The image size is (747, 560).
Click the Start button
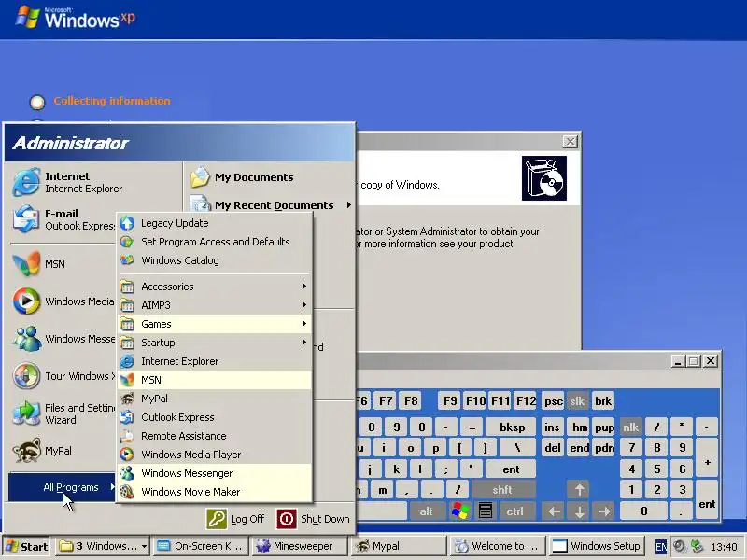[x=27, y=546]
